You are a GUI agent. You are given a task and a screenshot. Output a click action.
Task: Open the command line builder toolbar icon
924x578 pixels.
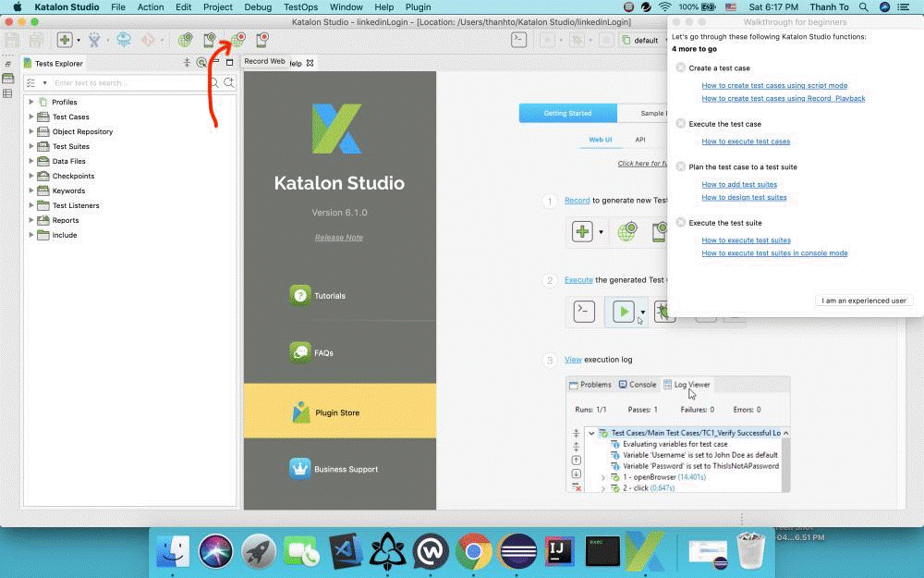click(518, 40)
